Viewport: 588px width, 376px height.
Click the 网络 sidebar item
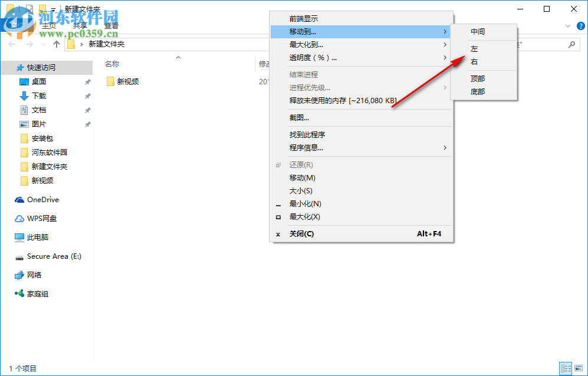[35, 275]
